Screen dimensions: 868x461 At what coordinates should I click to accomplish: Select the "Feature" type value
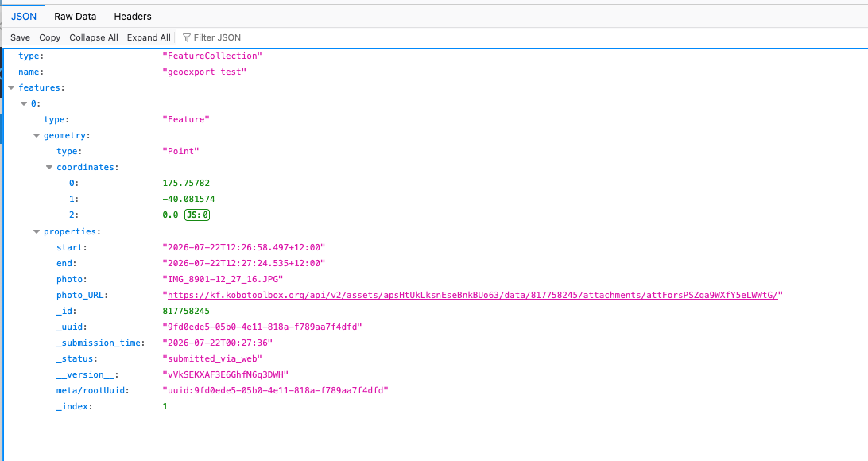click(x=186, y=119)
